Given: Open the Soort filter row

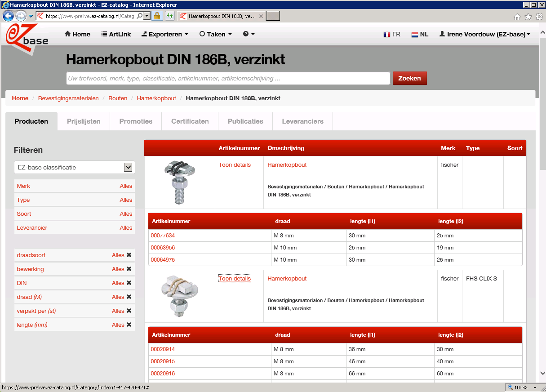Looking at the screenshot, I should 75,214.
